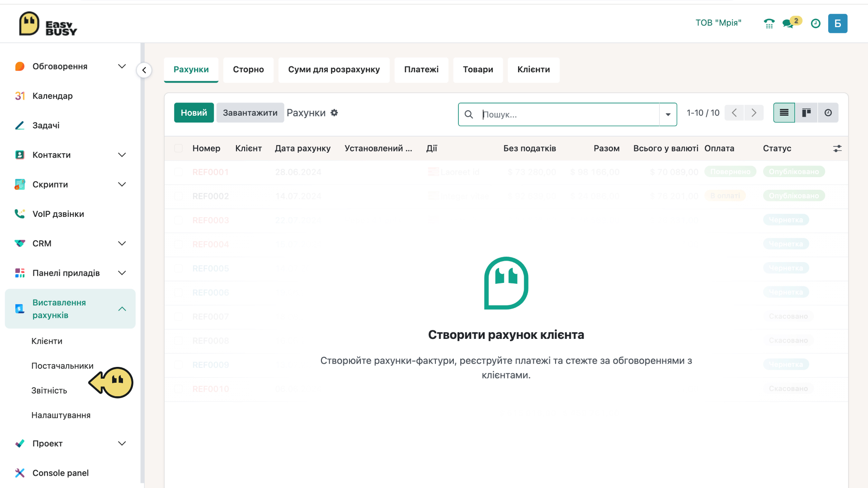Viewport: 868px width, 488px height.
Task: Expand the Обговорення menu chevron
Action: [x=122, y=66]
